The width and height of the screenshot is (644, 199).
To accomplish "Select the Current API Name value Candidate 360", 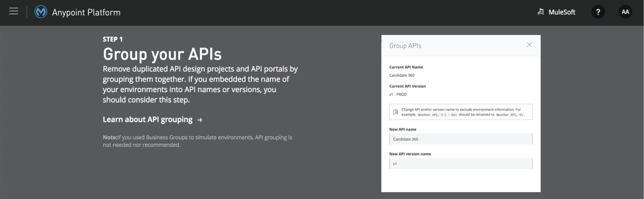I will (x=402, y=75).
